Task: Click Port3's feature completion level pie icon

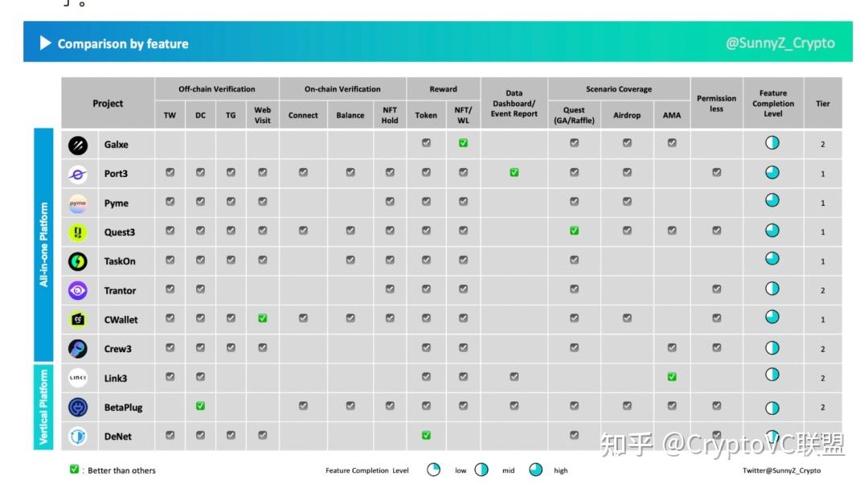Action: [772, 172]
